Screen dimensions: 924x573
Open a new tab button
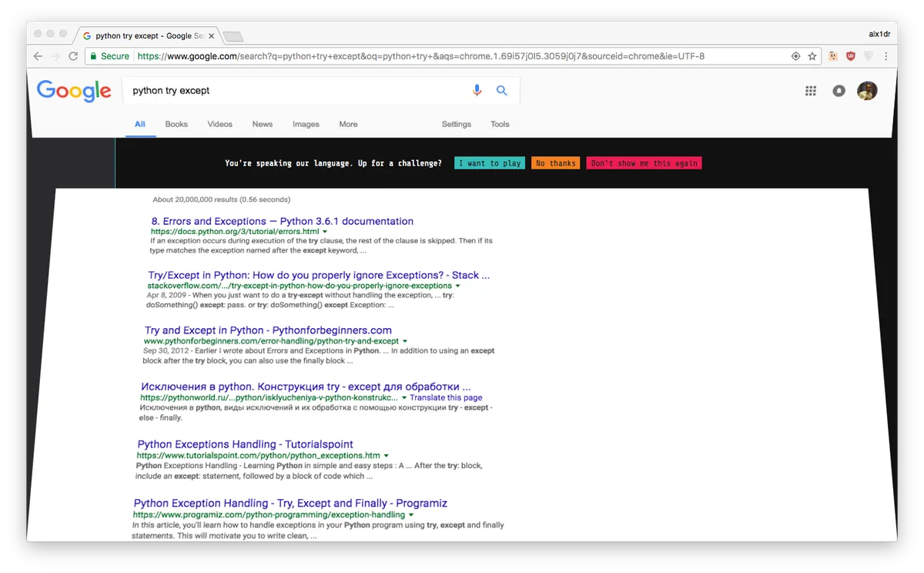233,36
